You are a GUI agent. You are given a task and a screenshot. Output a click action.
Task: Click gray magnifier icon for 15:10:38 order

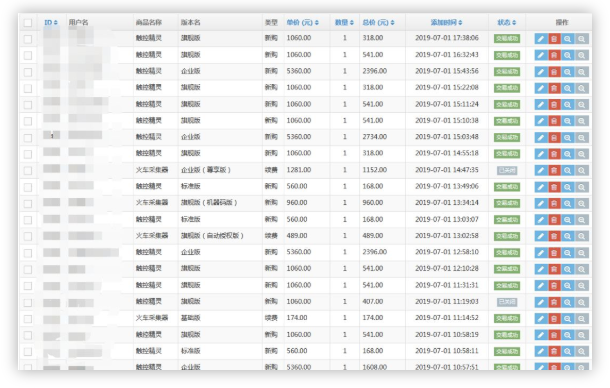click(582, 121)
